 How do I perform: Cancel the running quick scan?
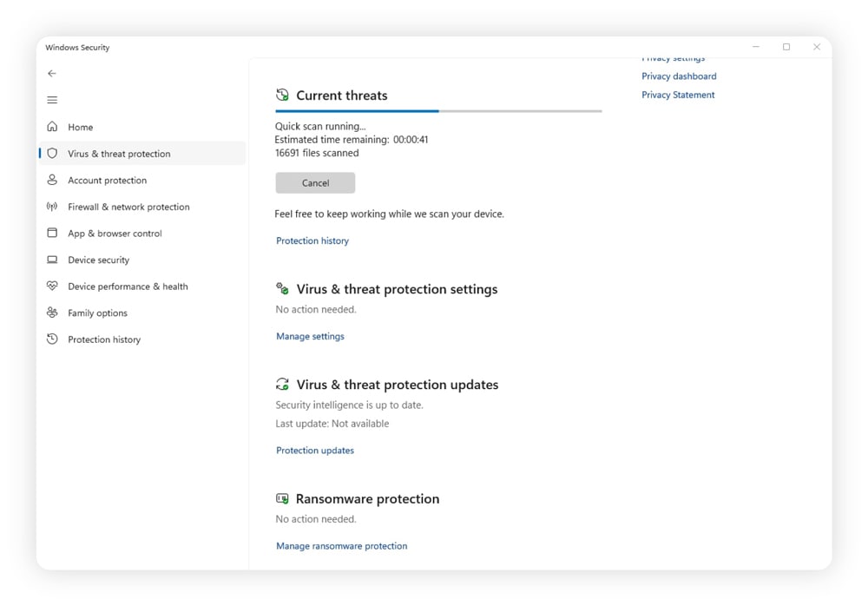[x=314, y=182]
